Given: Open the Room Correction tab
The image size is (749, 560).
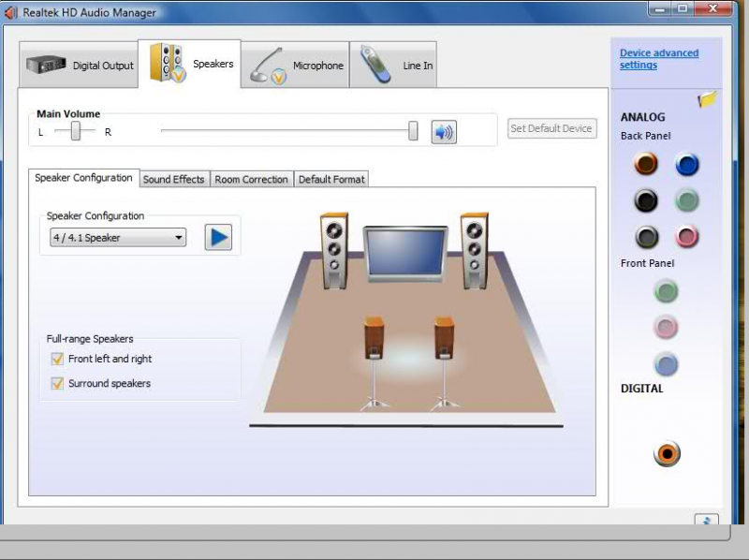Looking at the screenshot, I should (x=251, y=179).
